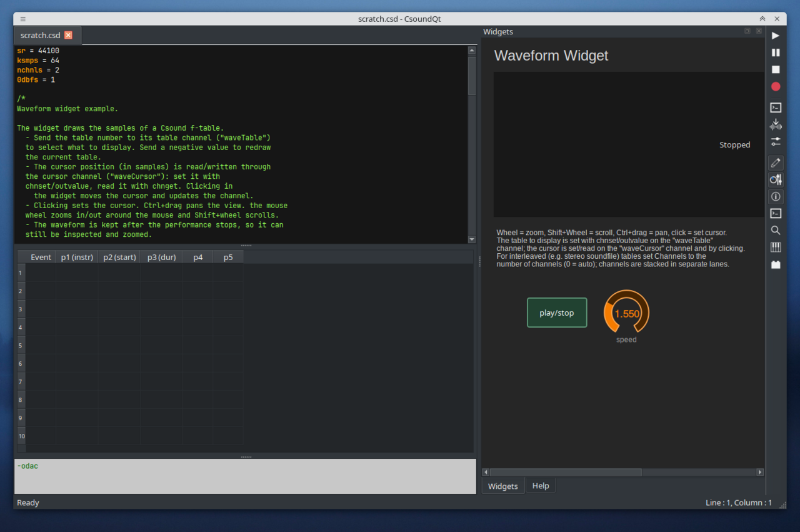Close the Widgets dock panel
800x532 pixels.
pos(759,31)
